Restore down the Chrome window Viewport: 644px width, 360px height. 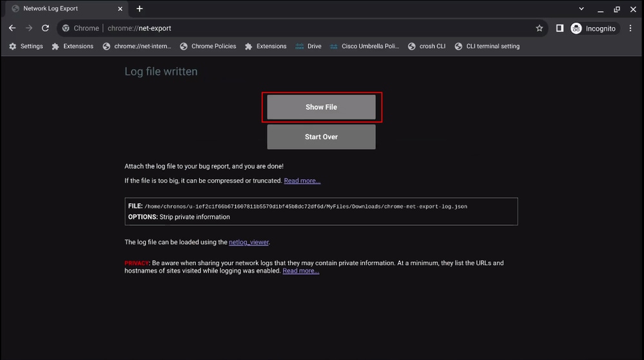pyautogui.click(x=617, y=9)
